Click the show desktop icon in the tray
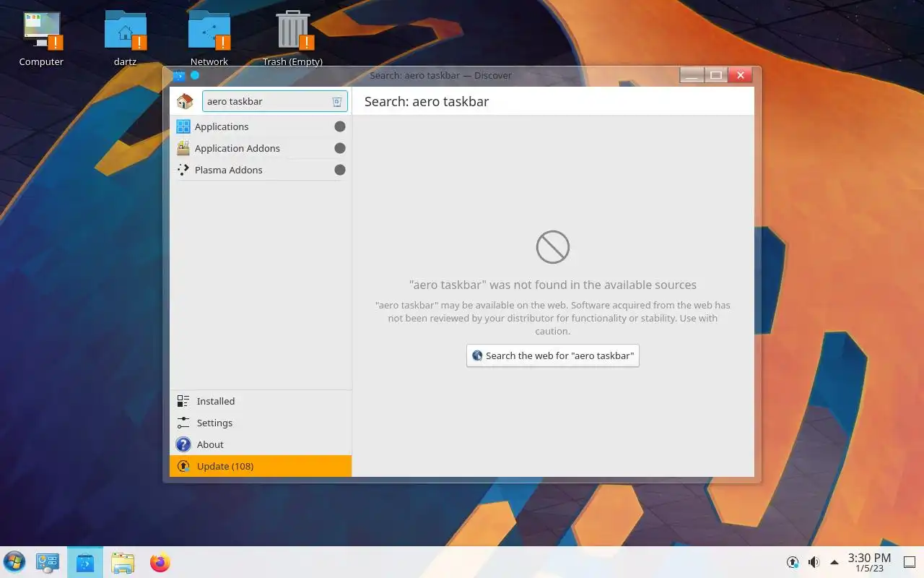This screenshot has height=578, width=924. 909,562
